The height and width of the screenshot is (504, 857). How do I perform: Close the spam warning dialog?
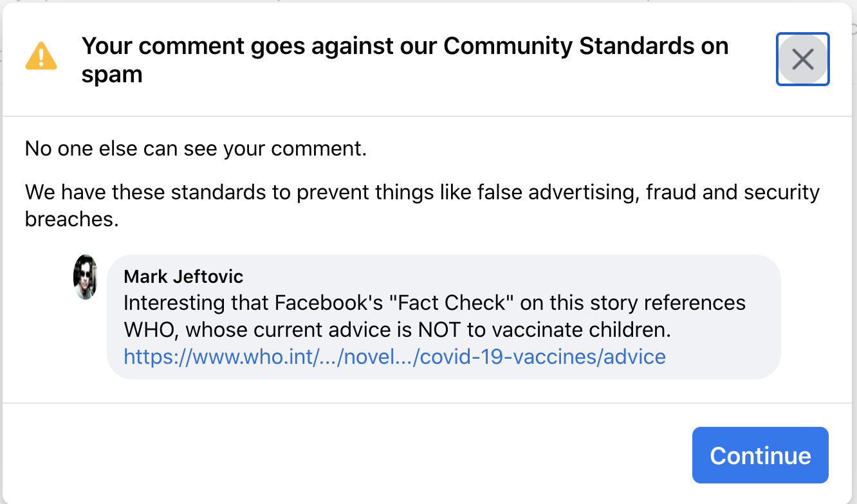tap(802, 59)
